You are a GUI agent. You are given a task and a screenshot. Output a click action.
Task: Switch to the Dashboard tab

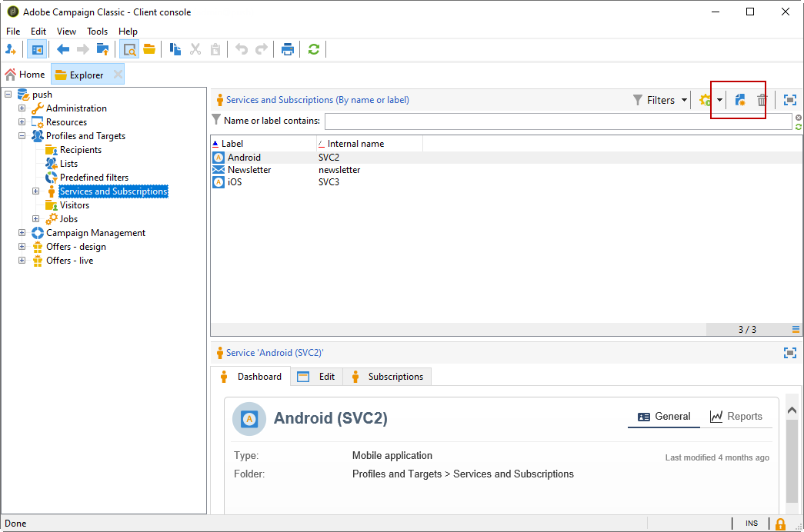tap(251, 377)
